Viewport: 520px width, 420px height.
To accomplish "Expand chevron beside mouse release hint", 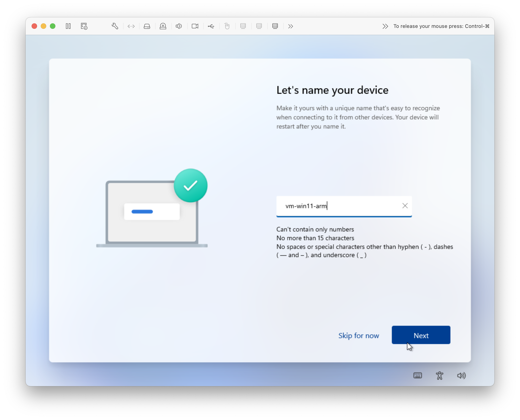I will click(x=385, y=26).
